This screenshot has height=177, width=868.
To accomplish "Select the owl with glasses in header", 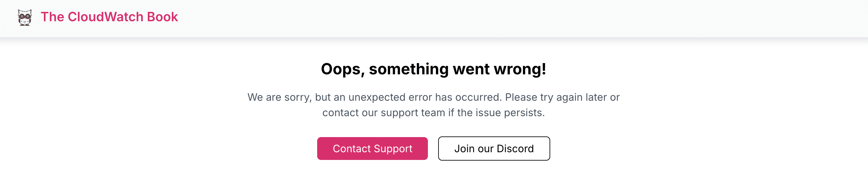I will pos(25,17).
